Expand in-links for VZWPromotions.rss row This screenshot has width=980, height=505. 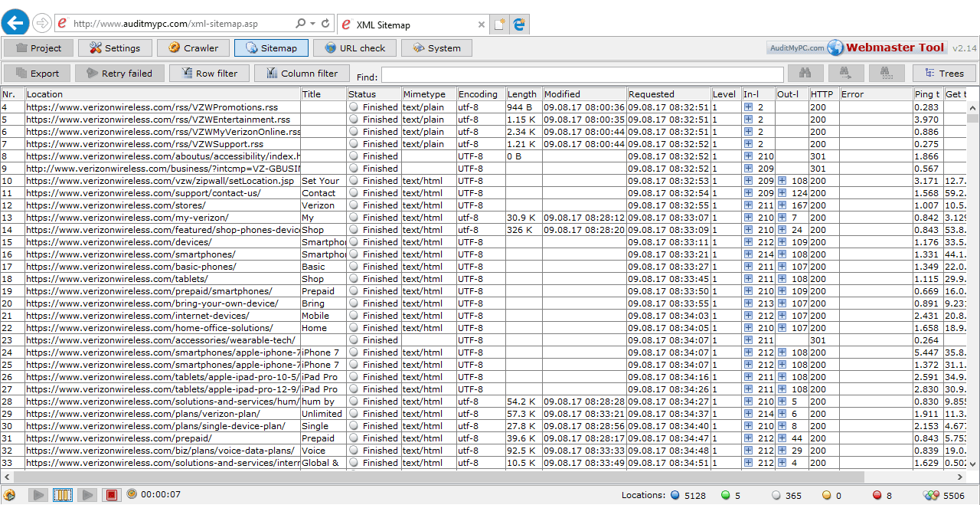pyautogui.click(x=748, y=107)
